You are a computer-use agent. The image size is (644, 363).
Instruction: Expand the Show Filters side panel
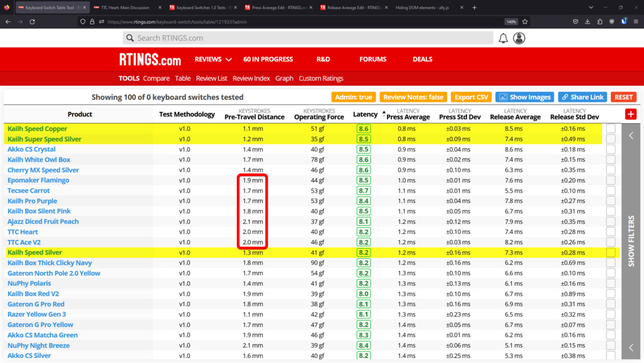(x=631, y=241)
